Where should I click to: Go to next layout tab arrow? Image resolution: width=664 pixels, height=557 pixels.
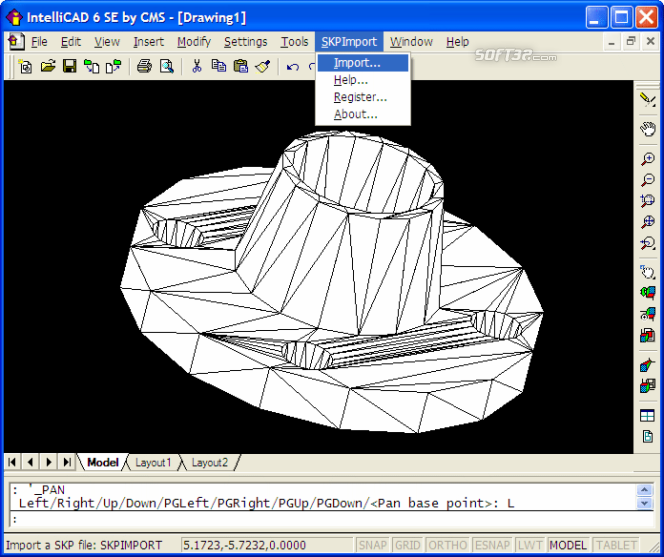pos(49,462)
